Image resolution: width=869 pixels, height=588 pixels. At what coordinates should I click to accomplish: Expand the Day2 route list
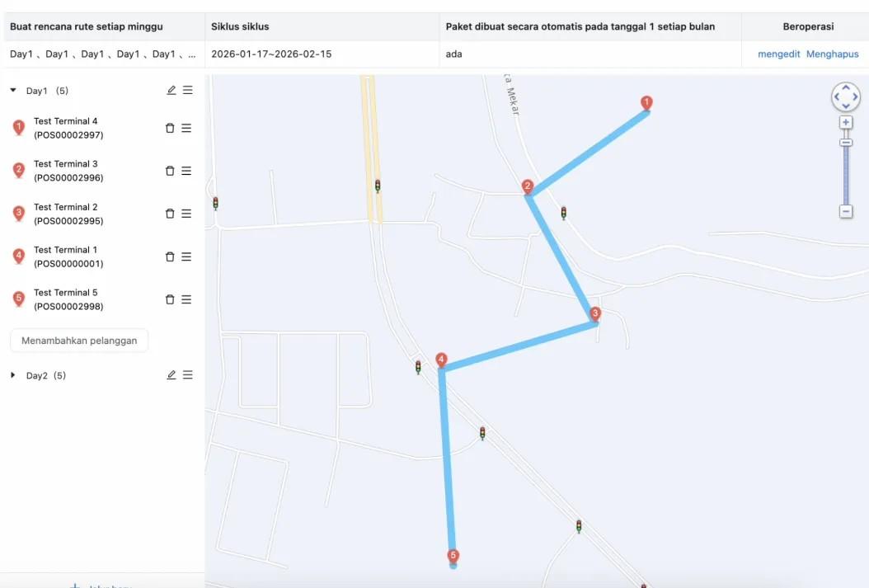pyautogui.click(x=12, y=375)
